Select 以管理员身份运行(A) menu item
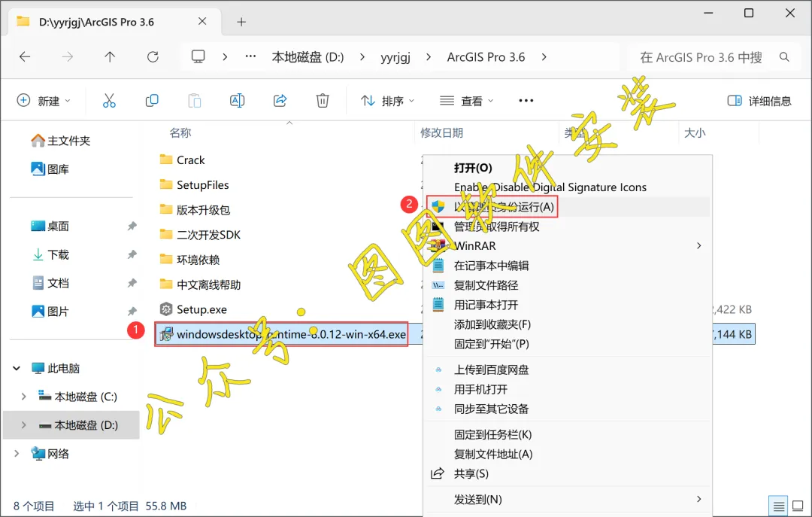The height and width of the screenshot is (517, 812). click(568, 207)
